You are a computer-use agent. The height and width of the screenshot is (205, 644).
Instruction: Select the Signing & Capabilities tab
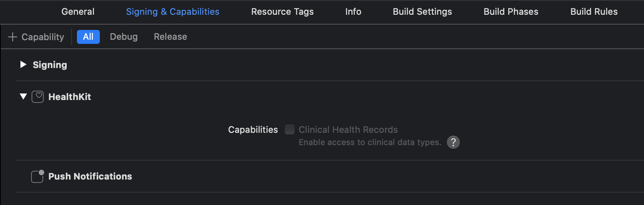click(173, 11)
